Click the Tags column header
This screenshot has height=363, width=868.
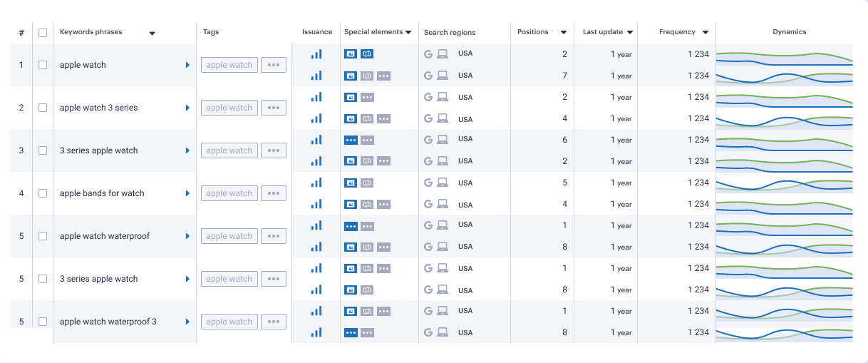(x=211, y=32)
